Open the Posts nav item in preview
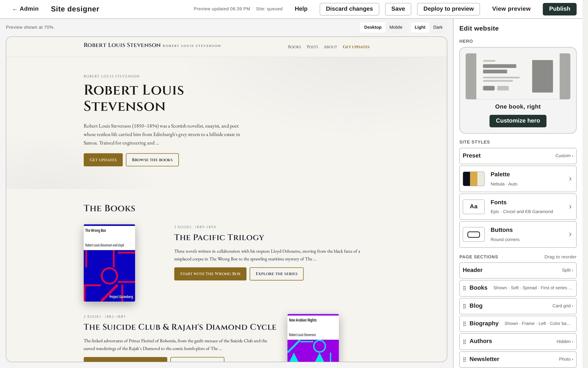This screenshot has width=588, height=368. 312,47
